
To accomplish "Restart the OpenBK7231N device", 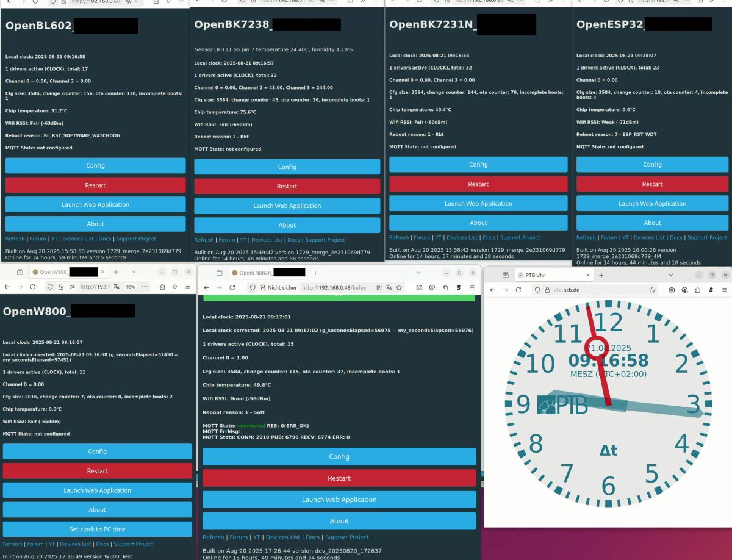I will 478,184.
